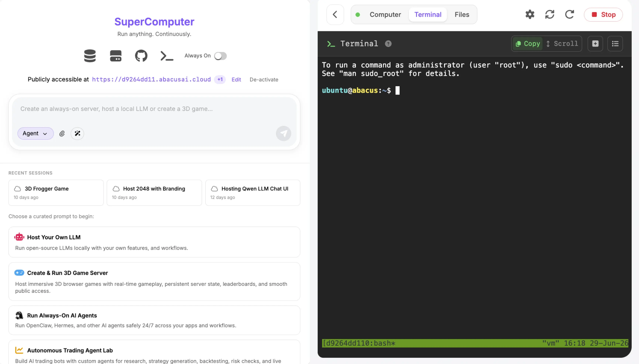Show the +1 additional URLs badge
Image resolution: width=639 pixels, height=364 pixels.
click(220, 79)
